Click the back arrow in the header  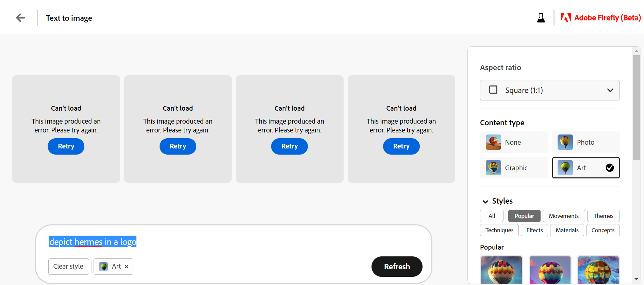click(20, 17)
